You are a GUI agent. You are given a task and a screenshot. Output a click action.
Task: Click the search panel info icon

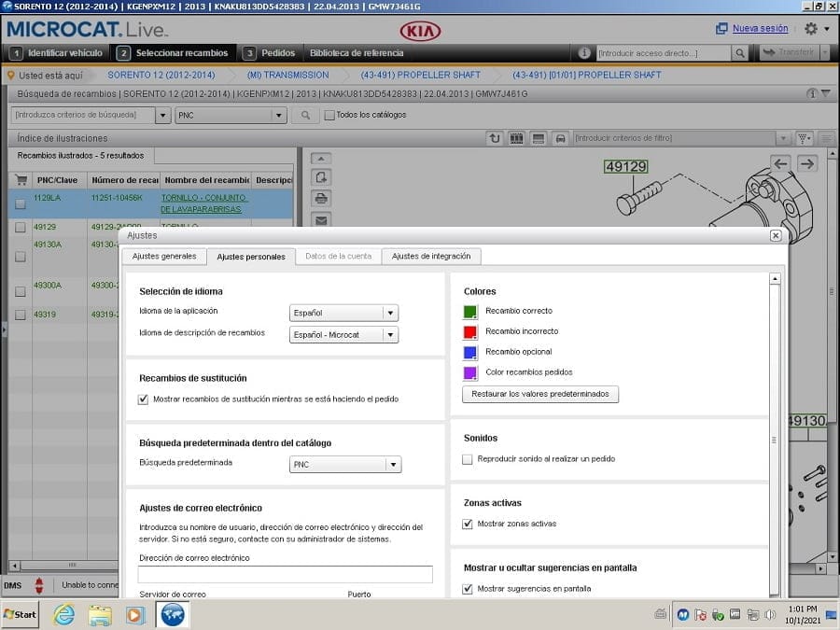click(812, 93)
